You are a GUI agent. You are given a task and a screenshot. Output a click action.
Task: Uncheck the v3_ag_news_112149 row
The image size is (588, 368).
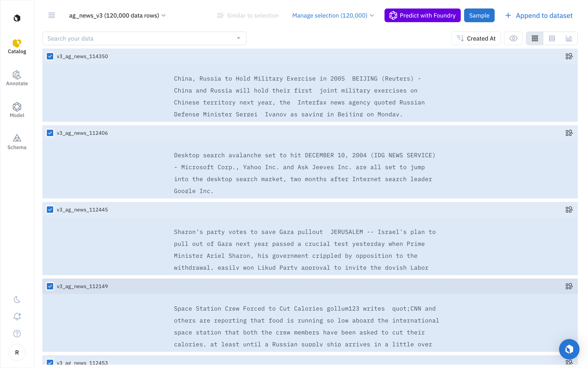pos(50,286)
